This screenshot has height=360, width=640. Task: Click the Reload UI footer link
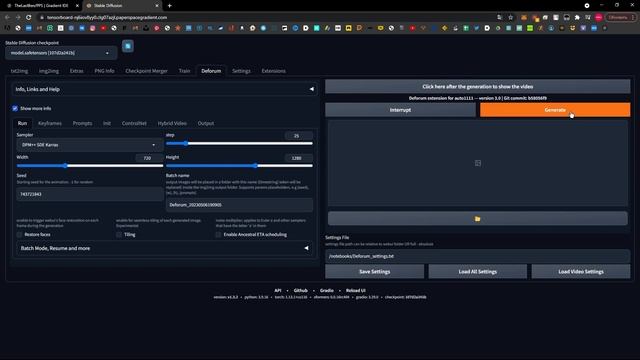pyautogui.click(x=356, y=291)
